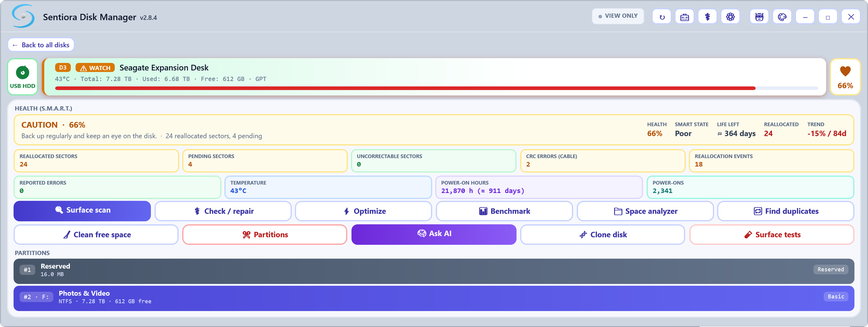Click Find duplicates button
Viewport: 868px width, 327px height.
(785, 211)
